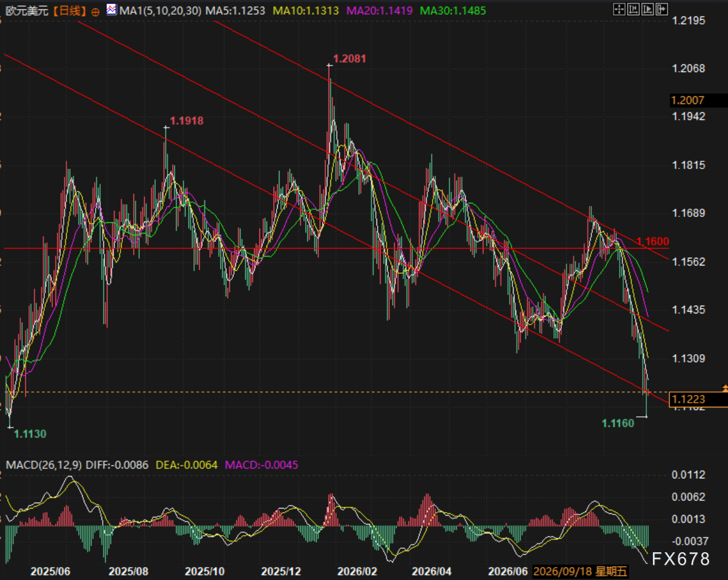Viewport: 728px width, 580px height.
Task: Click the DIFF:-0.0086 readout
Action: click(x=118, y=465)
